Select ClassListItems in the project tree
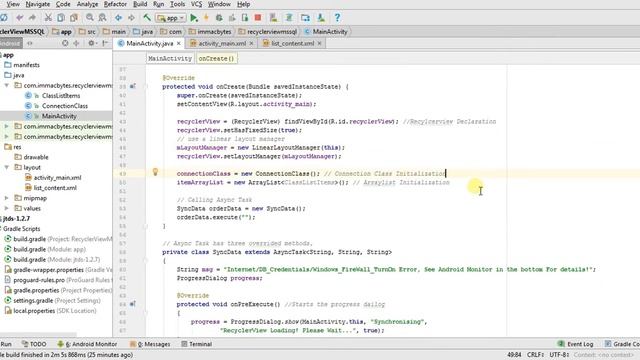The width and height of the screenshot is (640, 360). pyautogui.click(x=61, y=96)
